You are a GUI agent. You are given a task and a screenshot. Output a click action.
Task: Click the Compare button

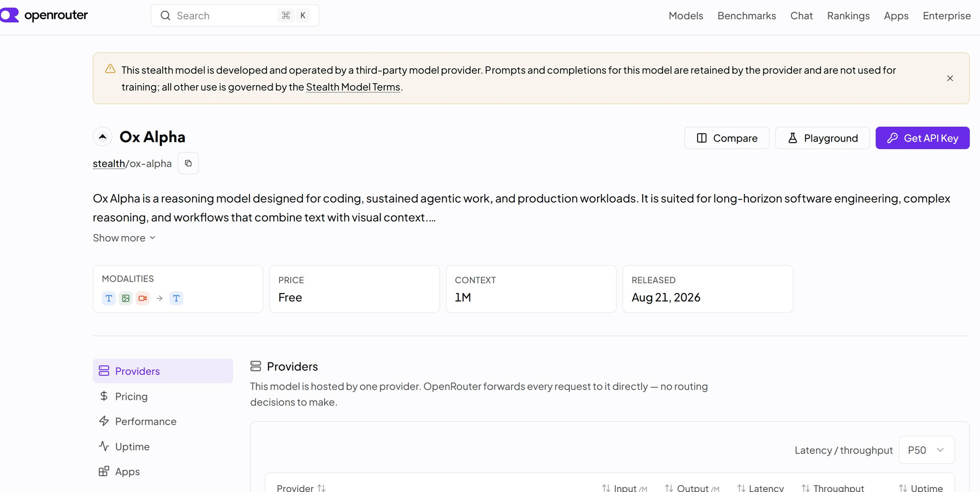click(726, 138)
